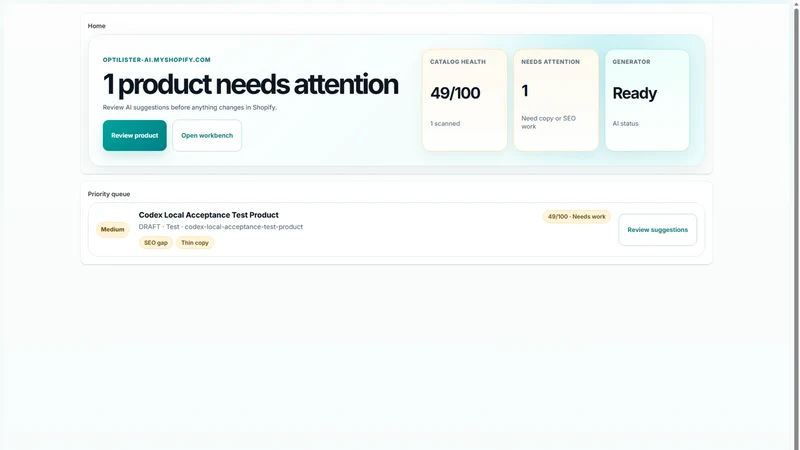This screenshot has width=800, height=450.
Task: Review suggestions for Codex test product
Action: (658, 230)
